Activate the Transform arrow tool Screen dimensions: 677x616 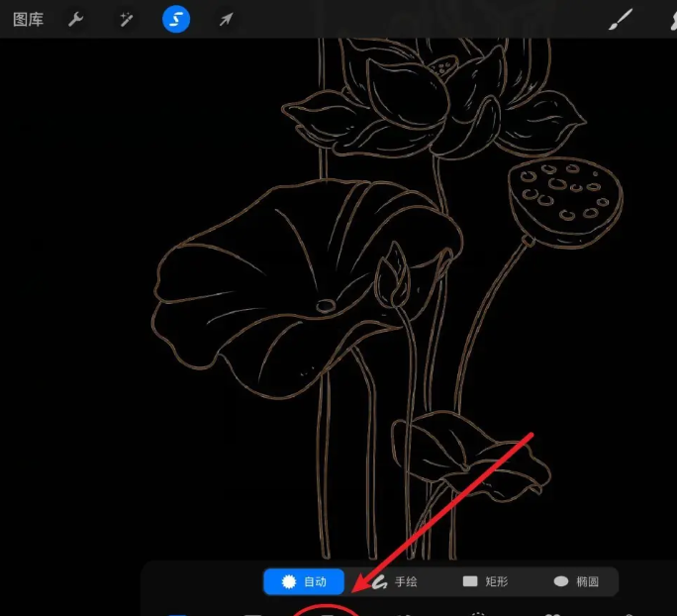click(x=227, y=20)
